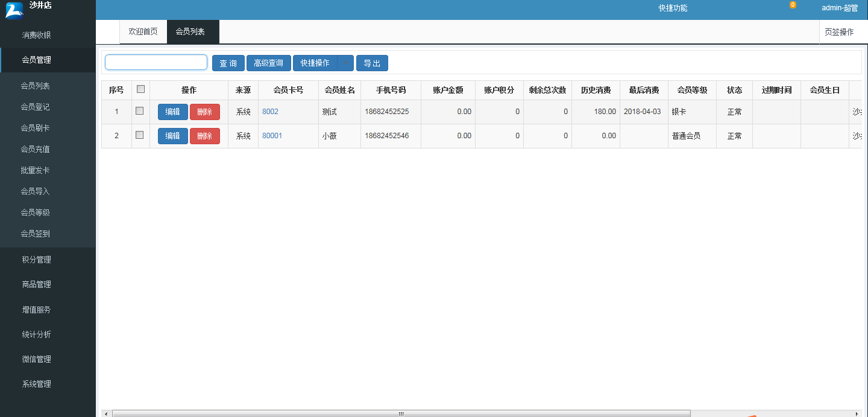Expand the 快捷操作 dropdown arrow
This screenshot has width=868, height=417.
click(x=345, y=63)
